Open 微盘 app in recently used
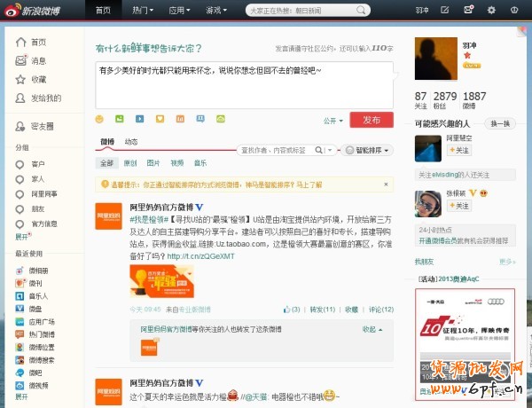 (29, 309)
